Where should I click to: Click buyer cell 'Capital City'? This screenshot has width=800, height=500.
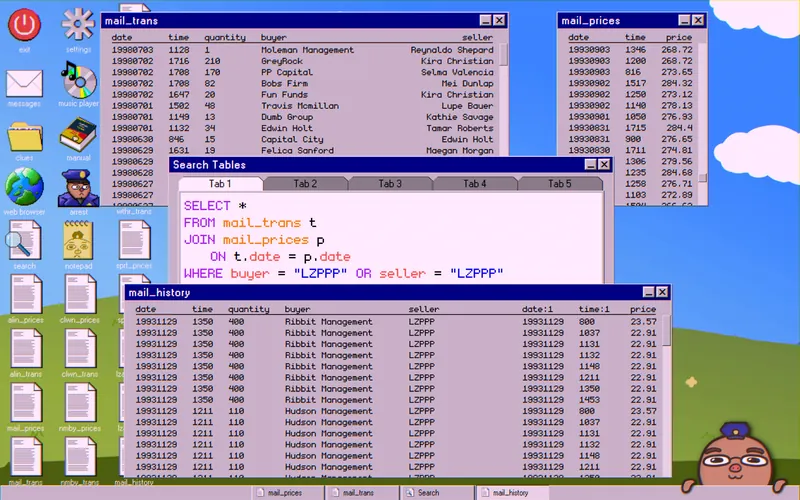coord(292,140)
